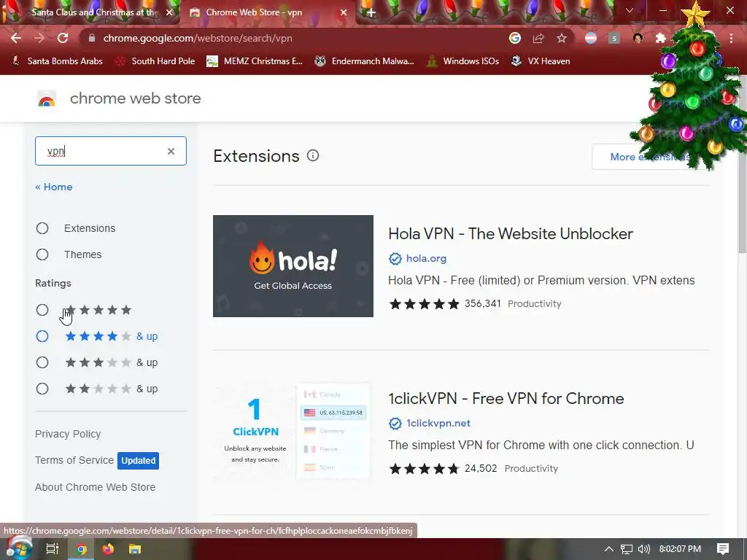Viewport: 747px width, 560px height.
Task: Click the verified badge beside 1clickvpn.net
Action: (395, 424)
